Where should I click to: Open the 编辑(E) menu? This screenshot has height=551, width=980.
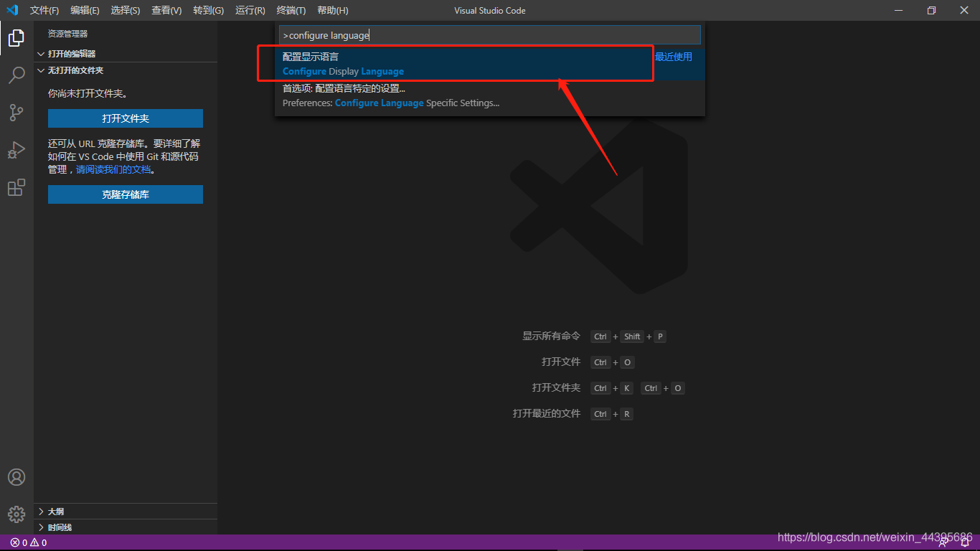coord(85,10)
